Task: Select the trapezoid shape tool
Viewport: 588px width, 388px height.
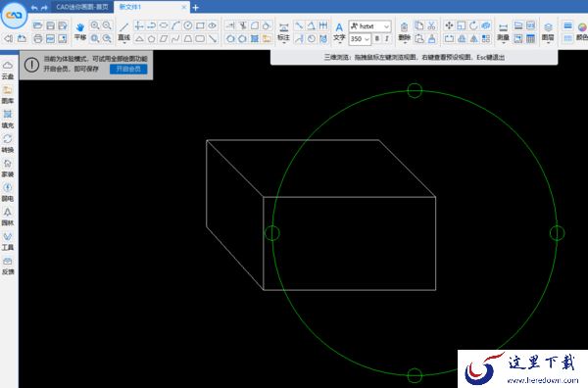Action: coord(188,38)
